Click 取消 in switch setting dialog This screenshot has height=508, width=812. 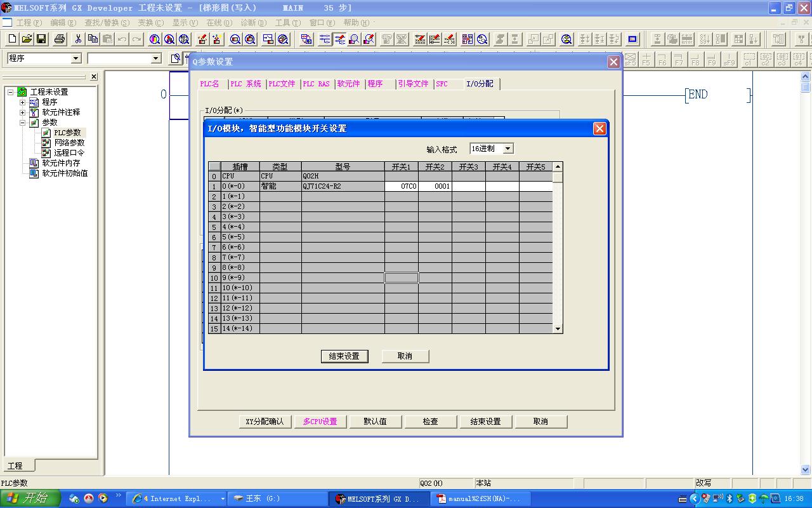tap(405, 356)
